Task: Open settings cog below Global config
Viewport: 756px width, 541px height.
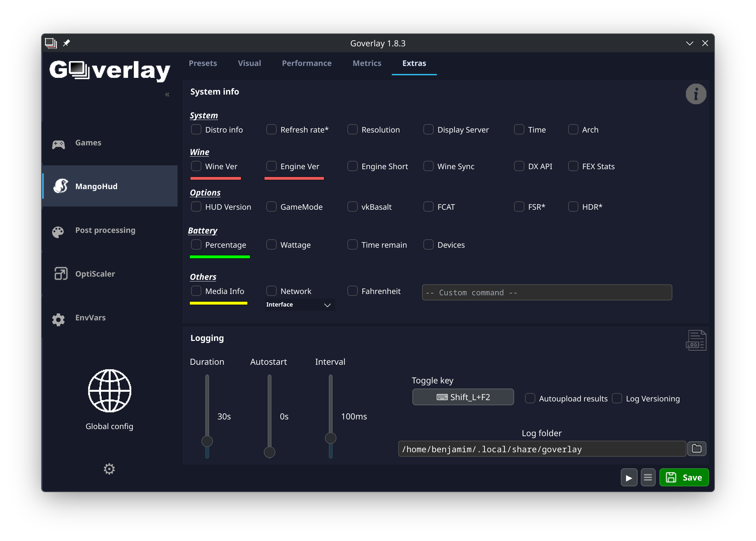Action: (109, 469)
